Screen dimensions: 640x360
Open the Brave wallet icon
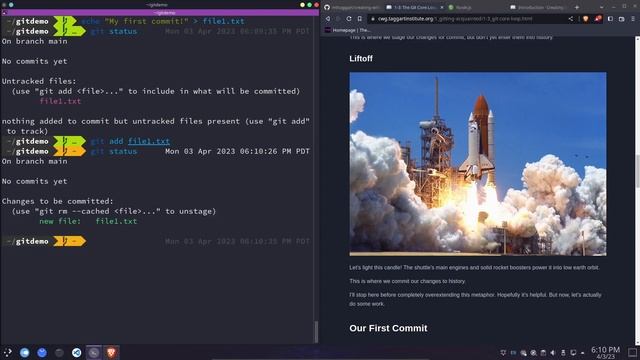tap(622, 19)
